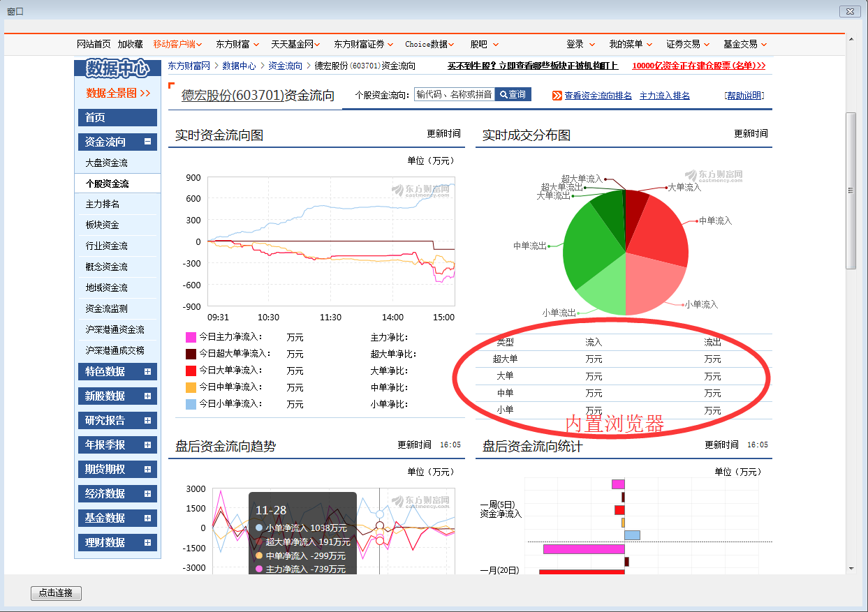This screenshot has width=868, height=612.
Task: Expand the 年报季报 section
Action: [x=147, y=445]
